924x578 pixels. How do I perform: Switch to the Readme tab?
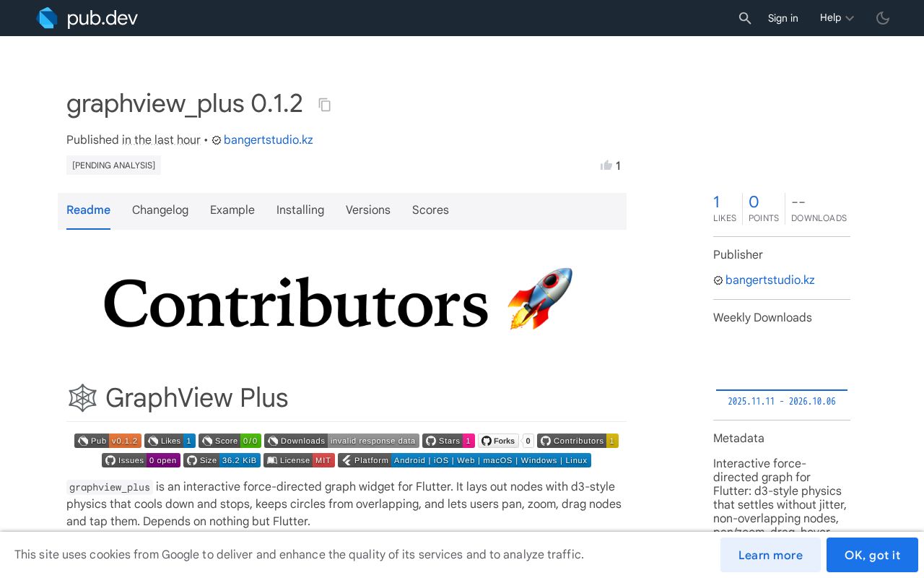point(88,210)
